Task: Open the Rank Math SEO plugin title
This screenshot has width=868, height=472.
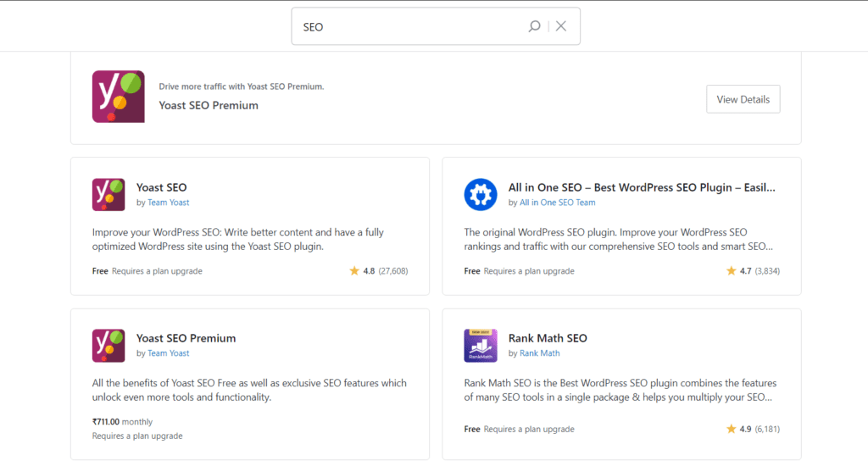Action: pos(548,338)
